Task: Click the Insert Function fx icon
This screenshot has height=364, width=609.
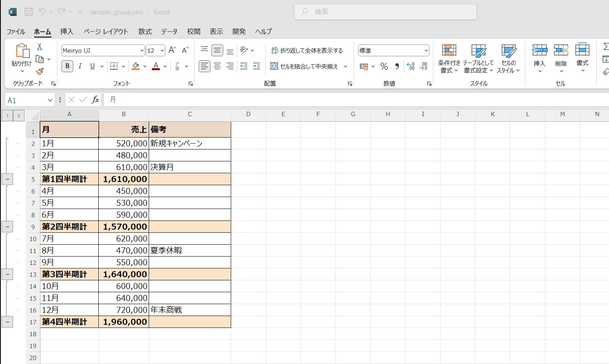Action: point(95,100)
